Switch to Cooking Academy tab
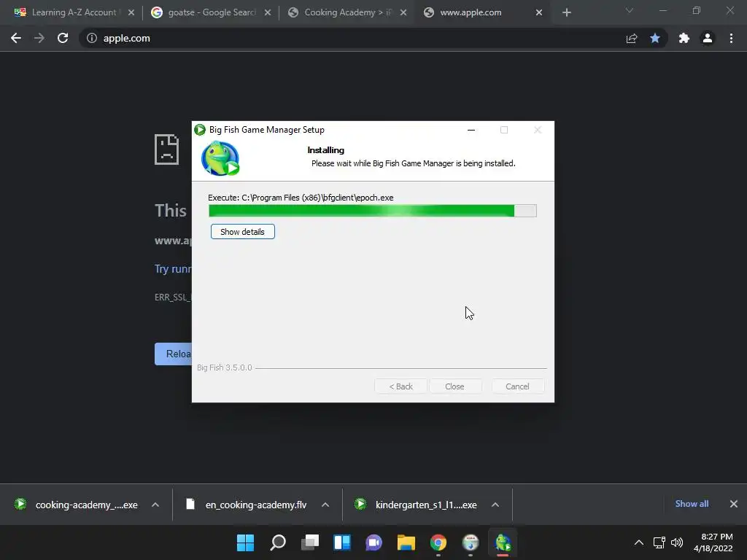Screen dimensions: 747x560 [x=348, y=12]
